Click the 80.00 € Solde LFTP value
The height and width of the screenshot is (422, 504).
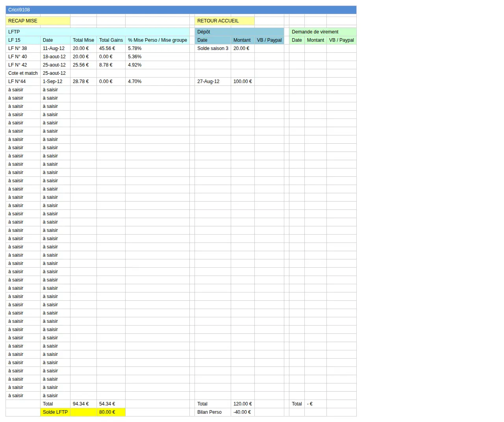pyautogui.click(x=111, y=412)
